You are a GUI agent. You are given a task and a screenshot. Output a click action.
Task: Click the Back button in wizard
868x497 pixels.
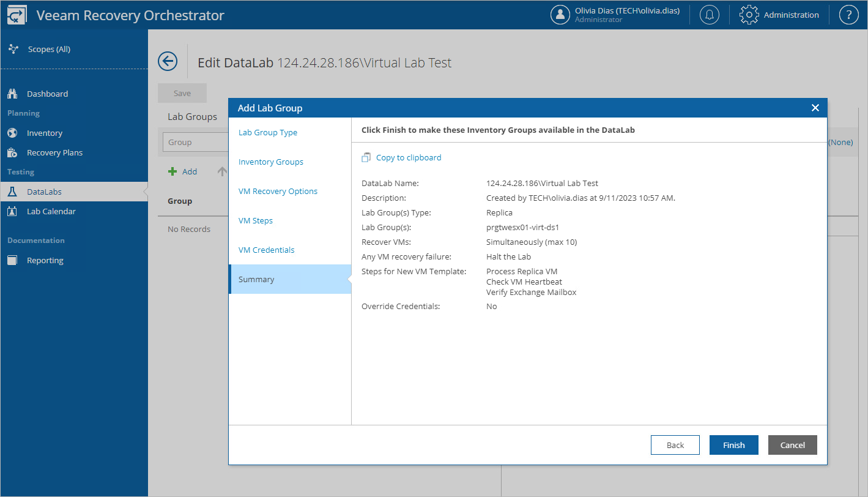(675, 445)
